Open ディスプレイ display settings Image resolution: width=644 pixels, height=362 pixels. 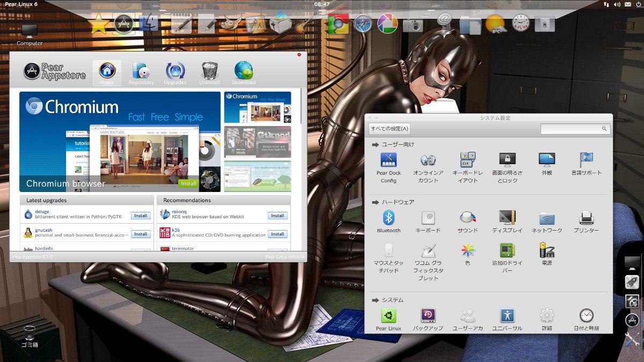coord(507,221)
